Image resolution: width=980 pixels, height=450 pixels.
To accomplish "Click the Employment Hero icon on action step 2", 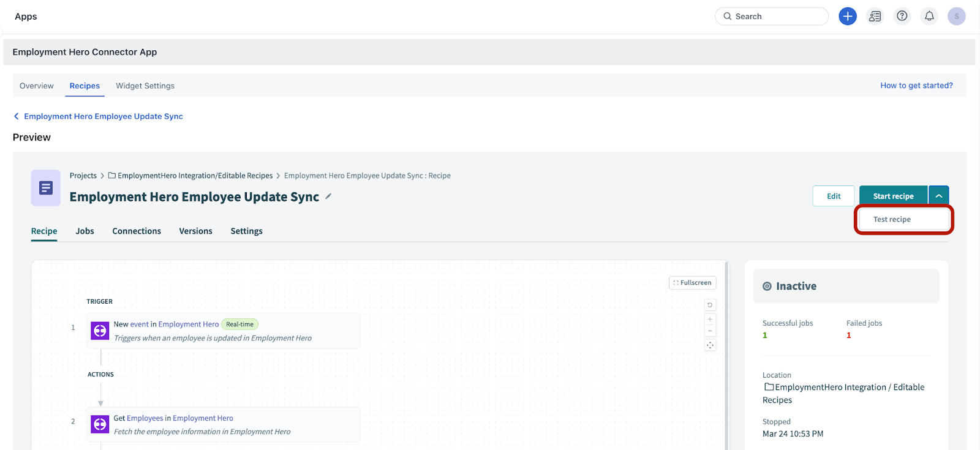I will [100, 424].
